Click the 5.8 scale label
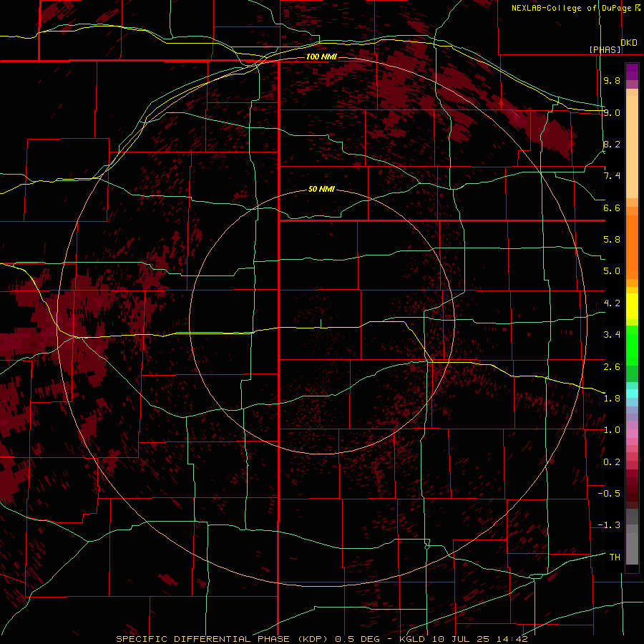 point(612,240)
